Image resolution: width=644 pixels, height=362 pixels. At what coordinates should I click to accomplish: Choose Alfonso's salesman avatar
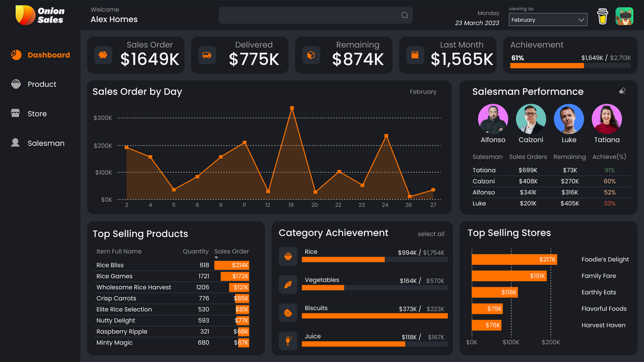[493, 119]
